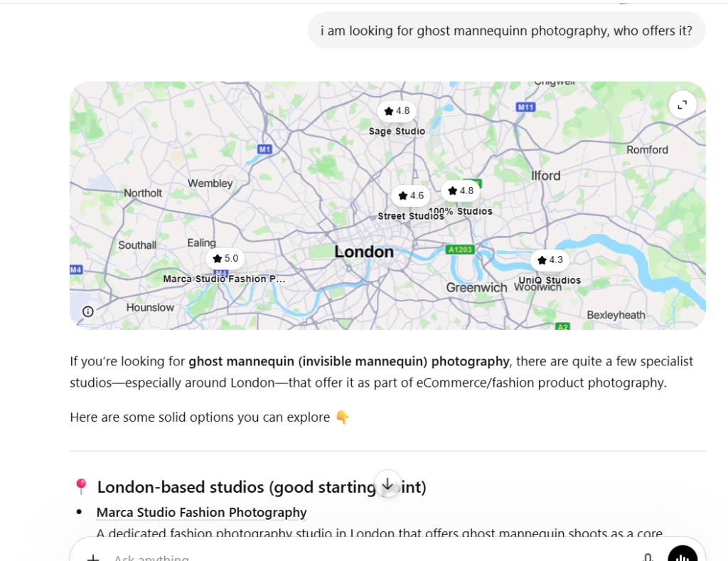
Task: Click the UniQ Studios map label
Action: point(550,280)
